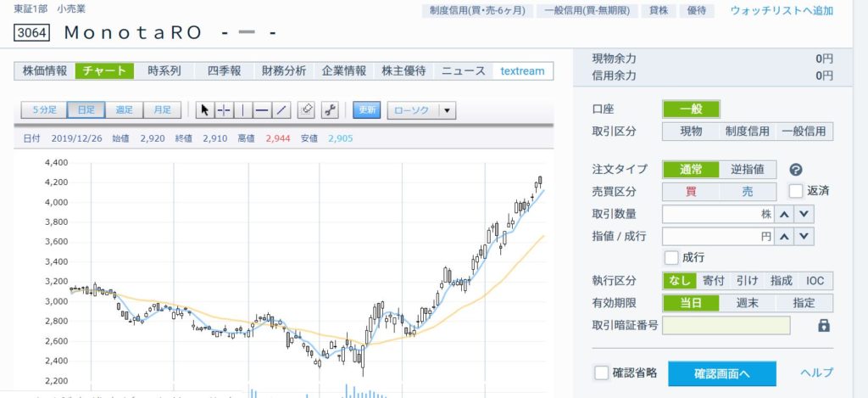The height and width of the screenshot is (398, 868).
Task: Focus the 取引数量 share quantity field
Action: click(718, 214)
